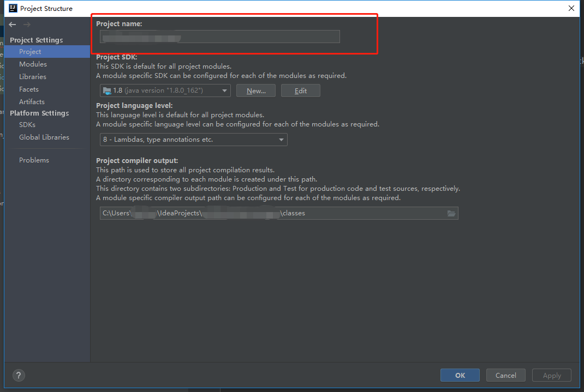Viewport: 584px width, 392px height.
Task: Click the Apply button
Action: coord(551,375)
